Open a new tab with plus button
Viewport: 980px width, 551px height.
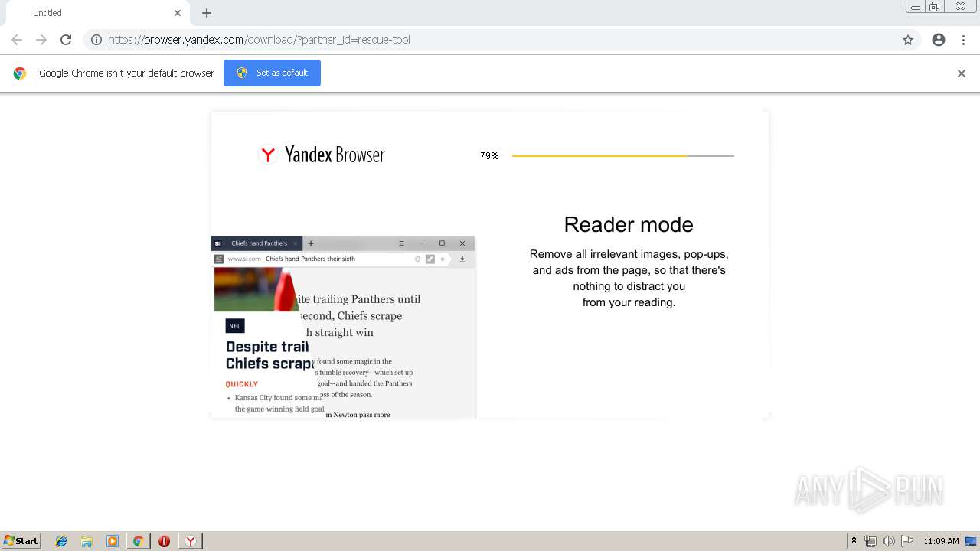207,13
